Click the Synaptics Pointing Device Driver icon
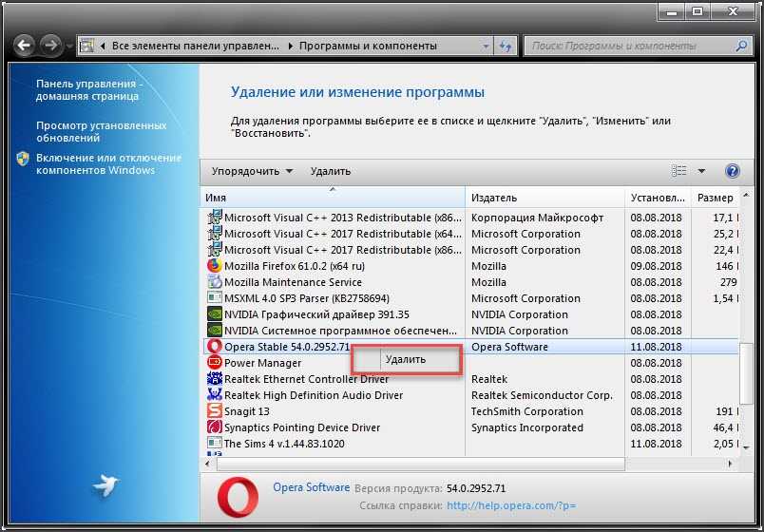 tap(214, 427)
